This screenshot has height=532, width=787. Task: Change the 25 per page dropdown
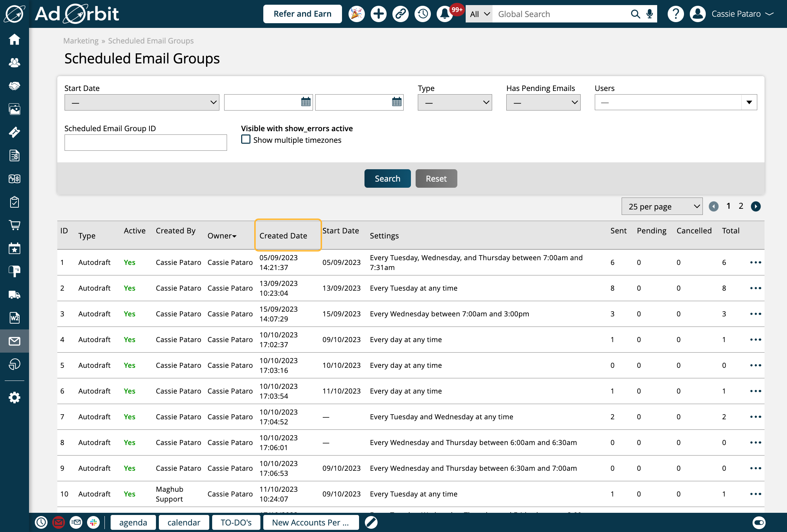click(x=662, y=206)
